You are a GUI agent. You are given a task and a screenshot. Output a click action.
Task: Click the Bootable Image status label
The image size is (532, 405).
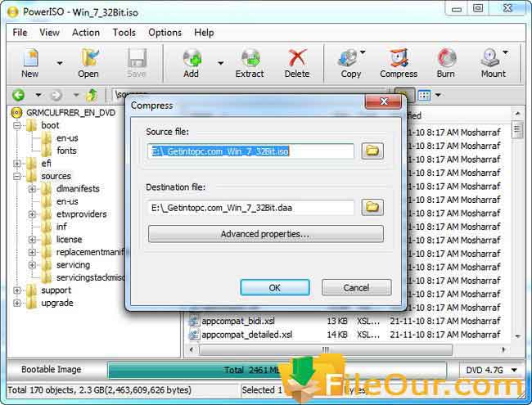[x=51, y=369]
